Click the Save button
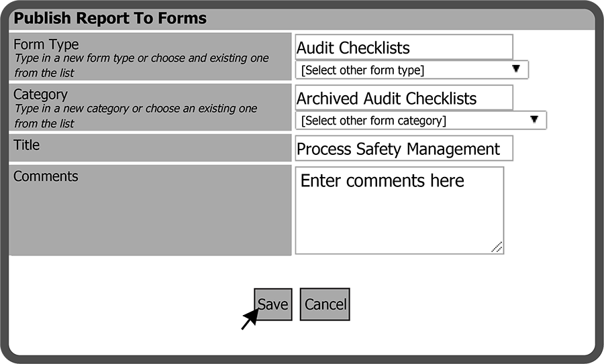Screen dimensions: 604x364 coord(273,304)
